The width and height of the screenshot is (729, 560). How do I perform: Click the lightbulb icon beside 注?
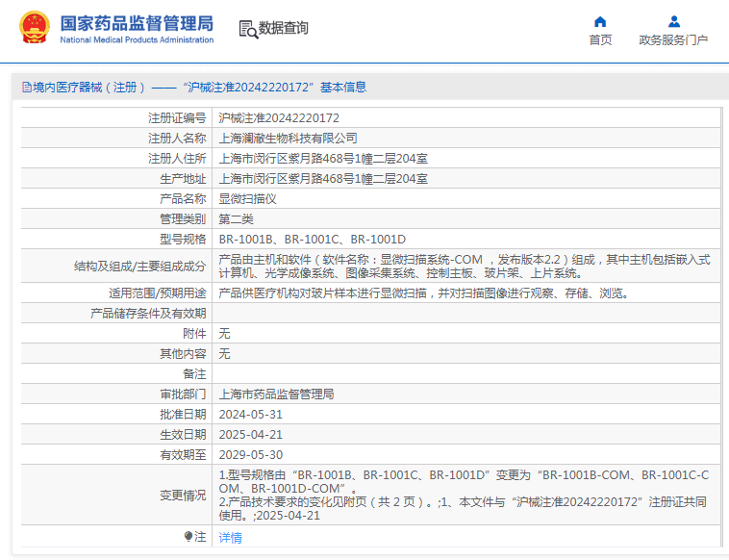pyautogui.click(x=189, y=536)
